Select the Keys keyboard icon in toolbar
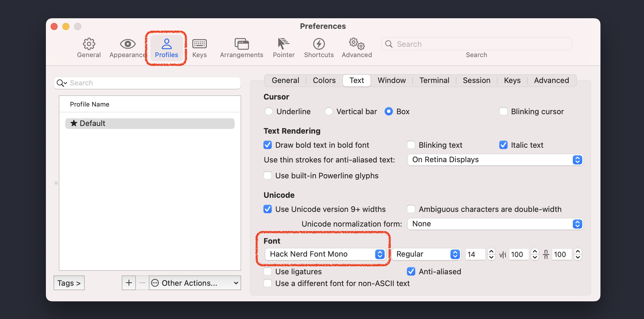 tap(199, 44)
